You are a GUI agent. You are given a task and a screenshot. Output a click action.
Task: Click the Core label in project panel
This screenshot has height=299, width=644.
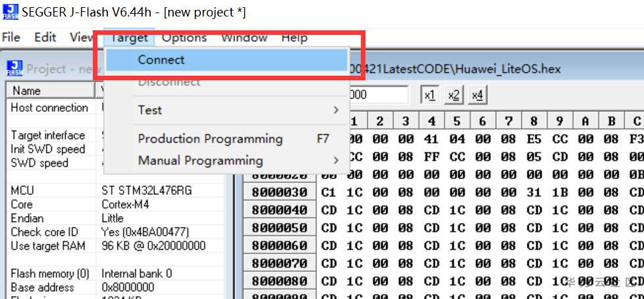tap(21, 204)
